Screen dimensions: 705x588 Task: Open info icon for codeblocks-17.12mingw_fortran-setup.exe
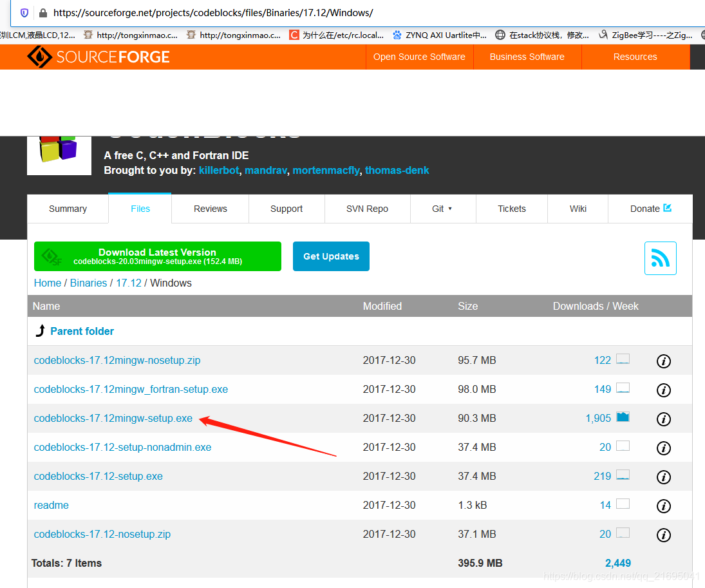pos(664,390)
